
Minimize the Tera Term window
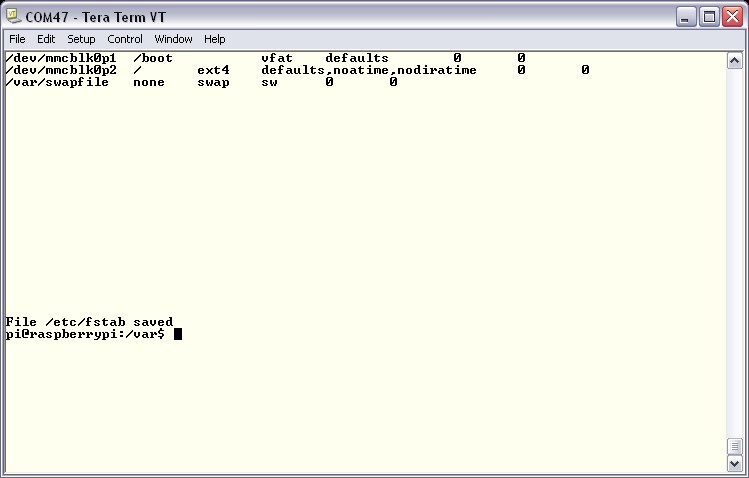(686, 17)
